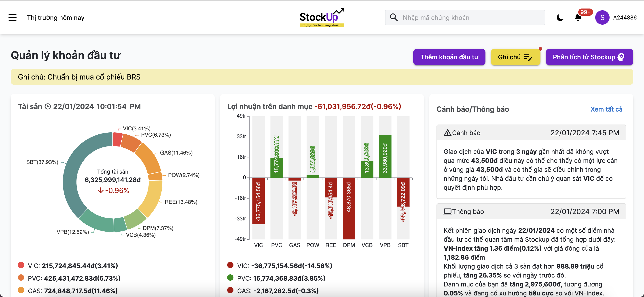Click the 99+ notification badge
This screenshot has width=644, height=297.
(585, 12)
